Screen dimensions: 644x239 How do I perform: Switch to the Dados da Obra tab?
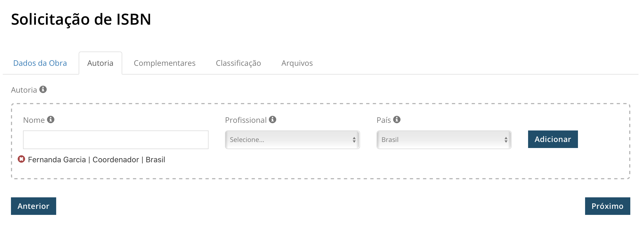tap(40, 63)
